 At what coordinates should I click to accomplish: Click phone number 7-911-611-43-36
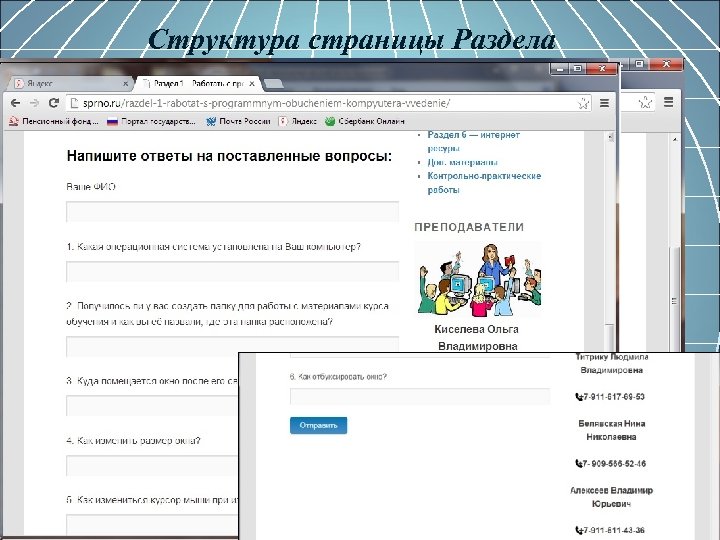pyautogui.click(x=610, y=530)
